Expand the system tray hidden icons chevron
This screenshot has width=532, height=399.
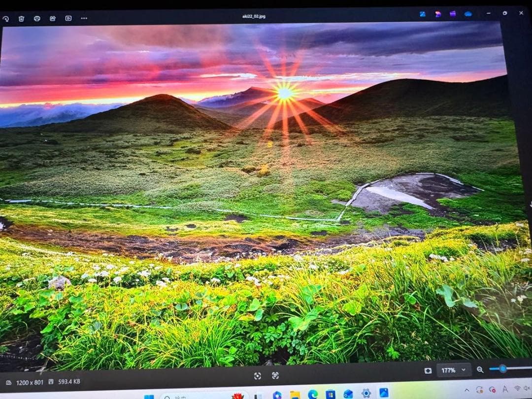(466, 390)
